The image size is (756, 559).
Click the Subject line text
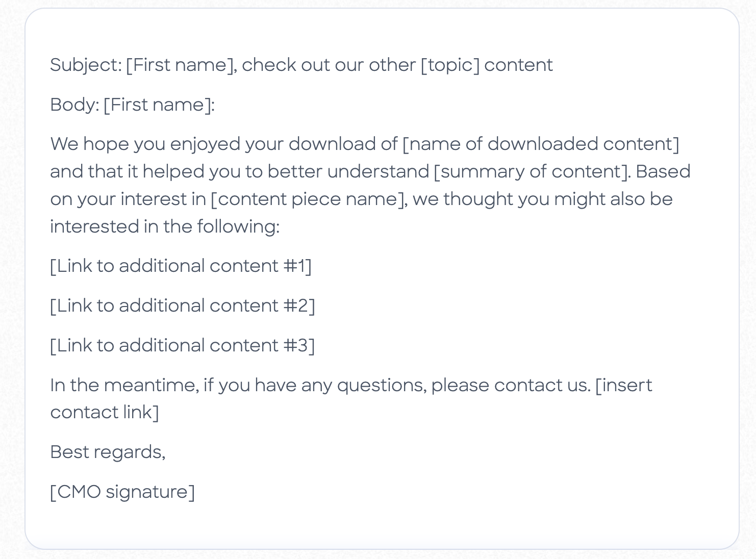[x=301, y=65]
